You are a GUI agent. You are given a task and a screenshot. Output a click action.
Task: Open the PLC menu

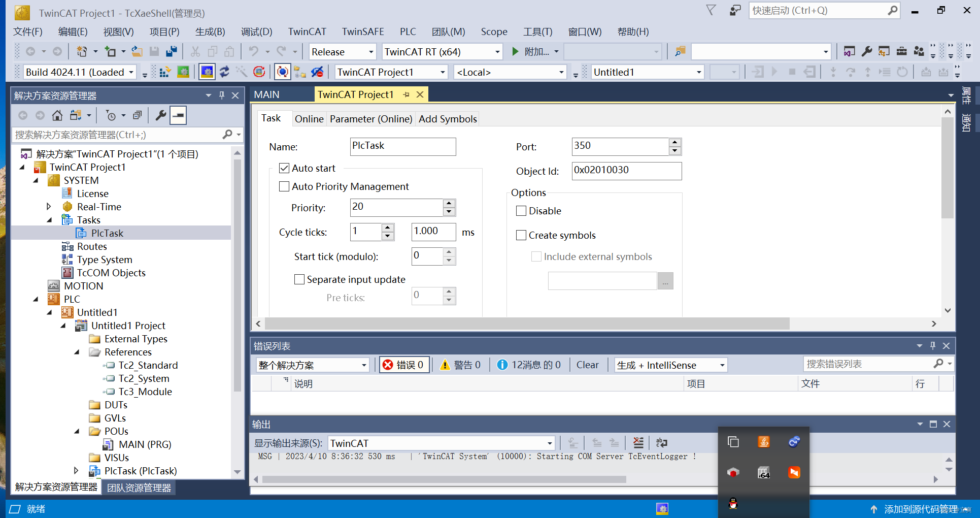coord(408,31)
